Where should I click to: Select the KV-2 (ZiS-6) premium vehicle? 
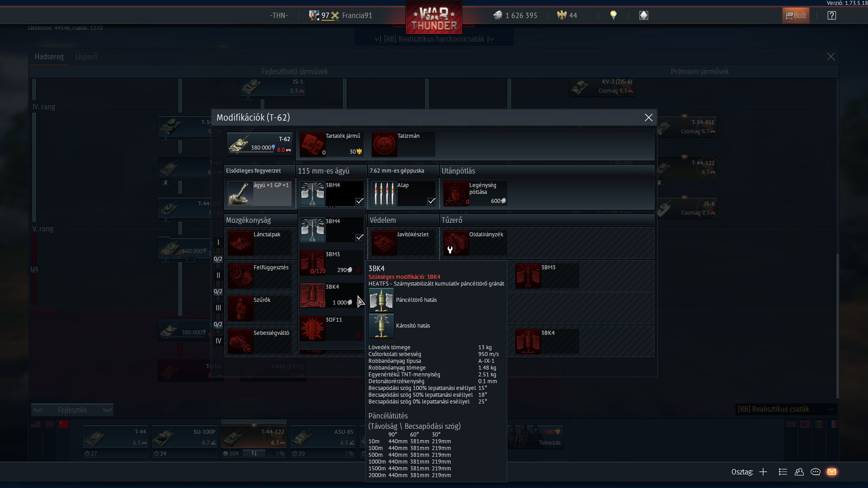(602, 87)
